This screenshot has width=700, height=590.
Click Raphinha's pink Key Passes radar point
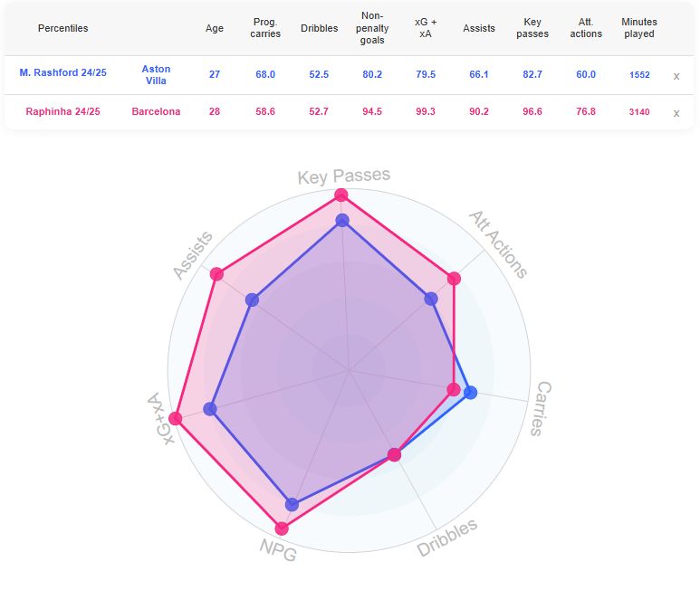(x=341, y=195)
